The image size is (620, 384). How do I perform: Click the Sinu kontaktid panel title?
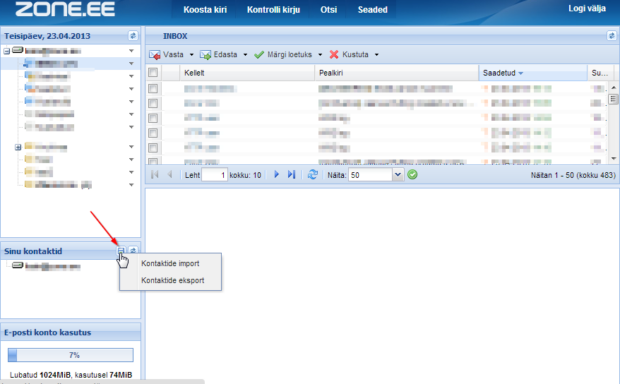coord(33,251)
